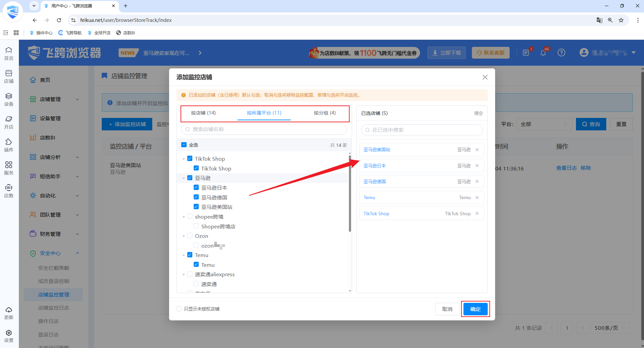Open the 开店 icon in left rail
The image size is (644, 348).
tap(9, 122)
